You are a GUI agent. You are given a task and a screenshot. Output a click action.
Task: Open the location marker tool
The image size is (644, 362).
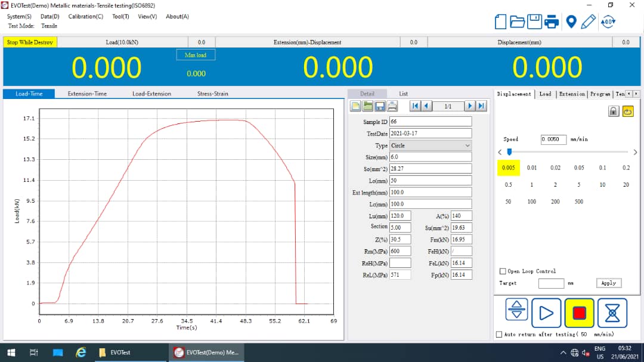(571, 21)
